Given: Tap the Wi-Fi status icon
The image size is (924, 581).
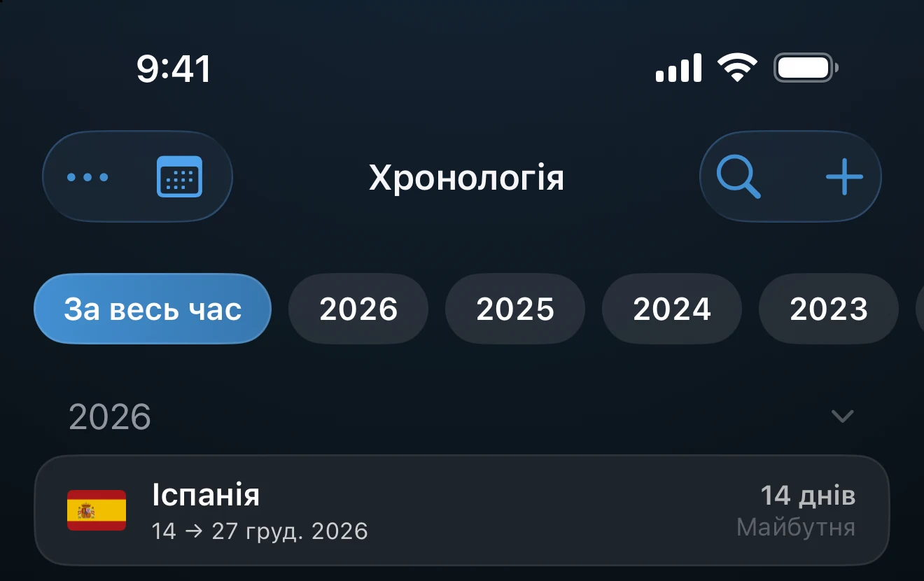Looking at the screenshot, I should [737, 69].
